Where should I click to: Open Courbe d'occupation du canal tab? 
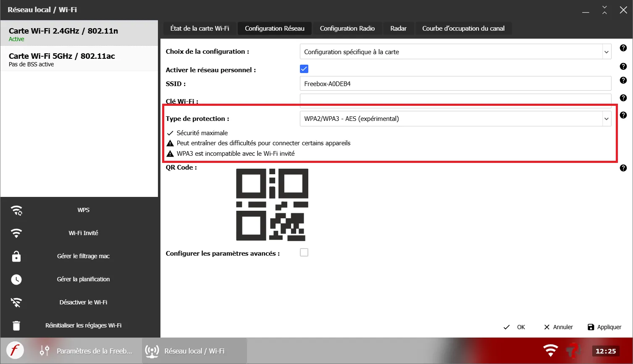pos(463,29)
